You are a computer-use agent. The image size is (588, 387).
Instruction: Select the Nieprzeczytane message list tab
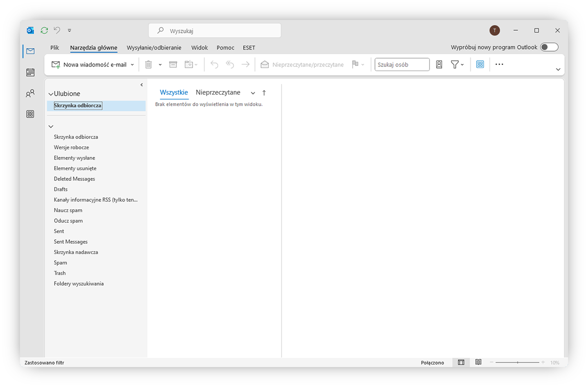point(218,93)
